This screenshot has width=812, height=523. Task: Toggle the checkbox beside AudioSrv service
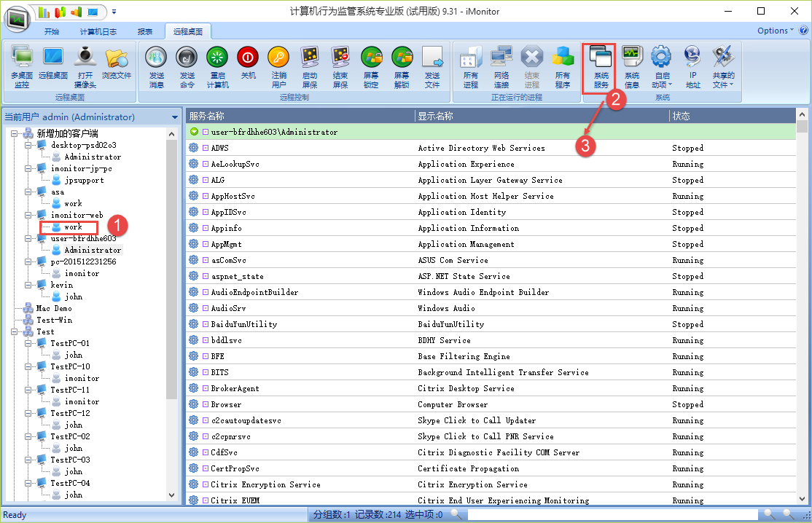coord(206,309)
